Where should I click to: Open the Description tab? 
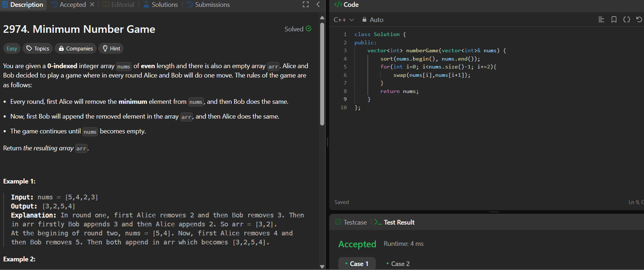22,4
